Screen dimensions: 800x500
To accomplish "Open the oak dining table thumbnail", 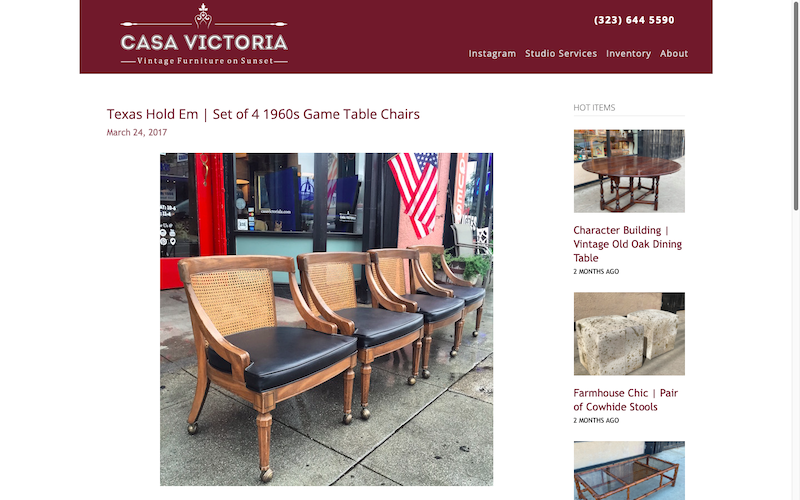I will (x=629, y=171).
